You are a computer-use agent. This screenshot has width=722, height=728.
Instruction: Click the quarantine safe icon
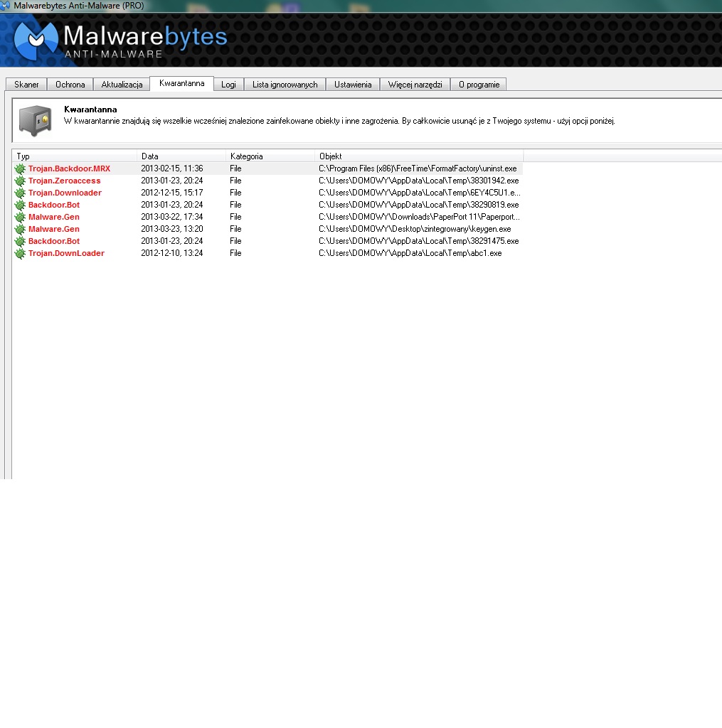pos(36,120)
